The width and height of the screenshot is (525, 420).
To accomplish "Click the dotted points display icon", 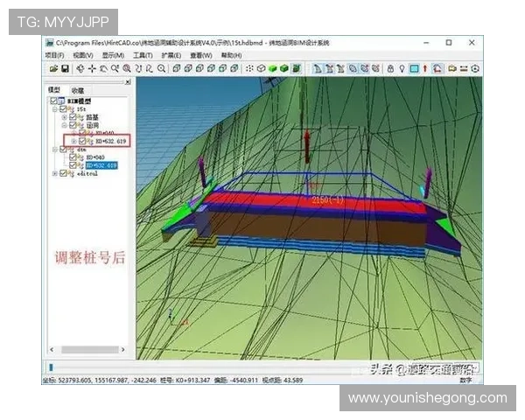I will [x=249, y=68].
